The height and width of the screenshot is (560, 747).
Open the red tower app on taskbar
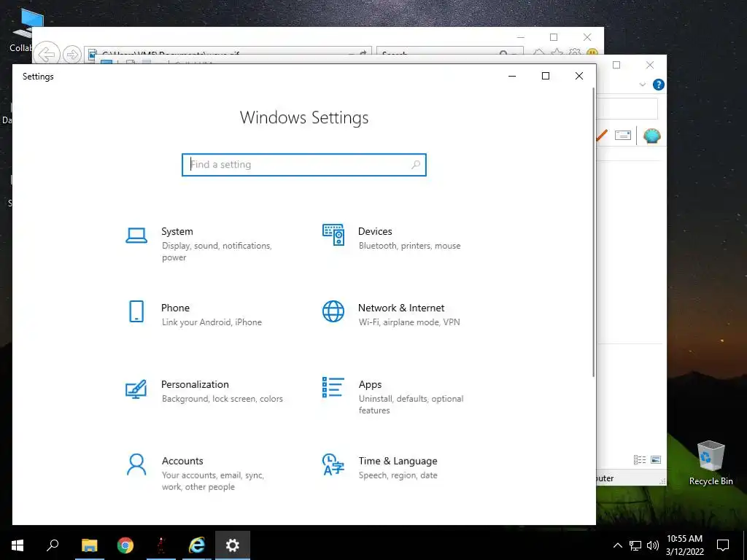point(161,545)
